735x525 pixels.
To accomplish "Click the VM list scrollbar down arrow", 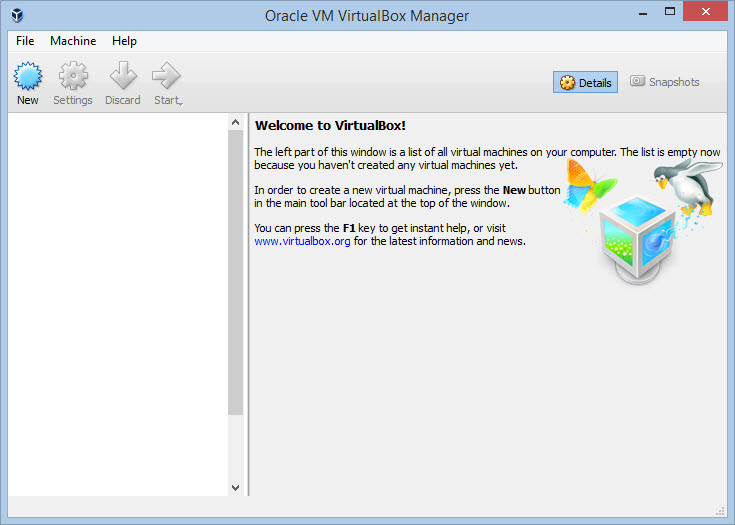I will 235,488.
